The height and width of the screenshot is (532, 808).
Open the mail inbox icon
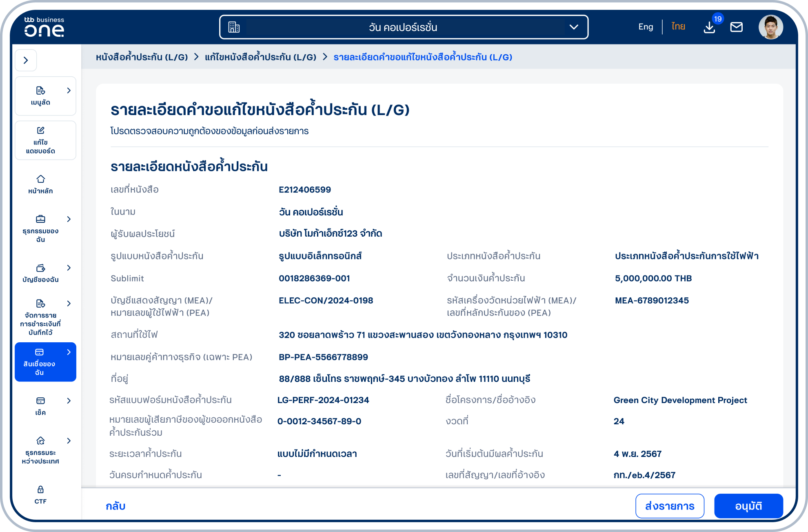point(737,27)
